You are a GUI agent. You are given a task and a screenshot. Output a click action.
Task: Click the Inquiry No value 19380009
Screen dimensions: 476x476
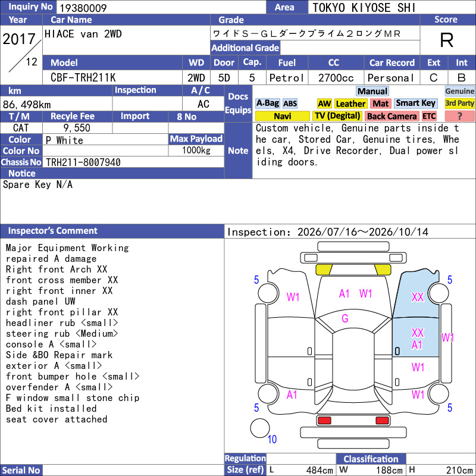(x=83, y=8)
